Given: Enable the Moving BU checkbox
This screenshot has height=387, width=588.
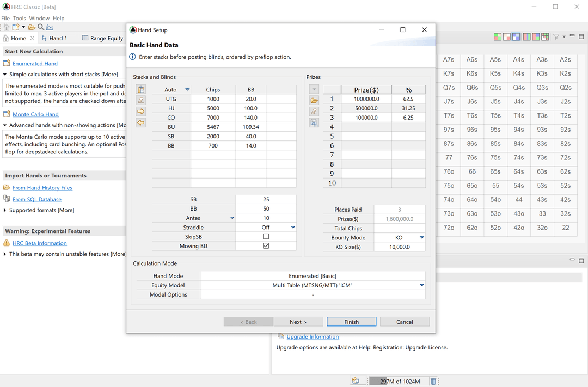Looking at the screenshot, I should tap(266, 245).
